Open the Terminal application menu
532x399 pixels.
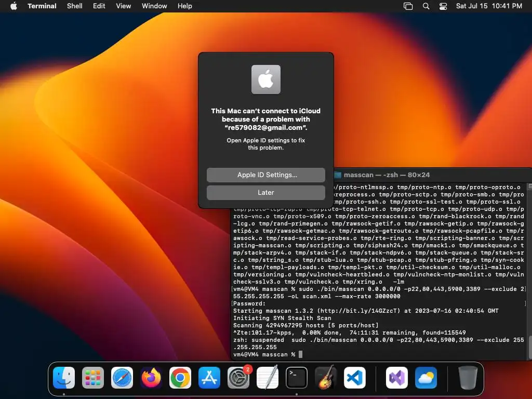[42, 6]
